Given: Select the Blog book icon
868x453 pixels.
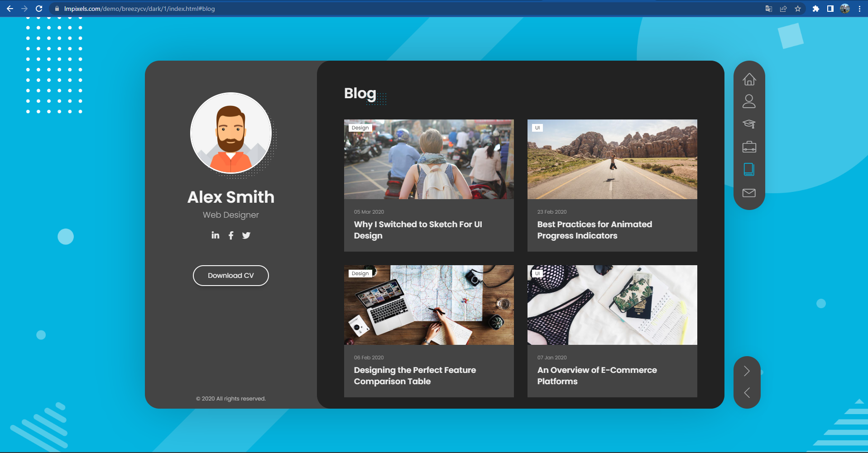Looking at the screenshot, I should [749, 169].
